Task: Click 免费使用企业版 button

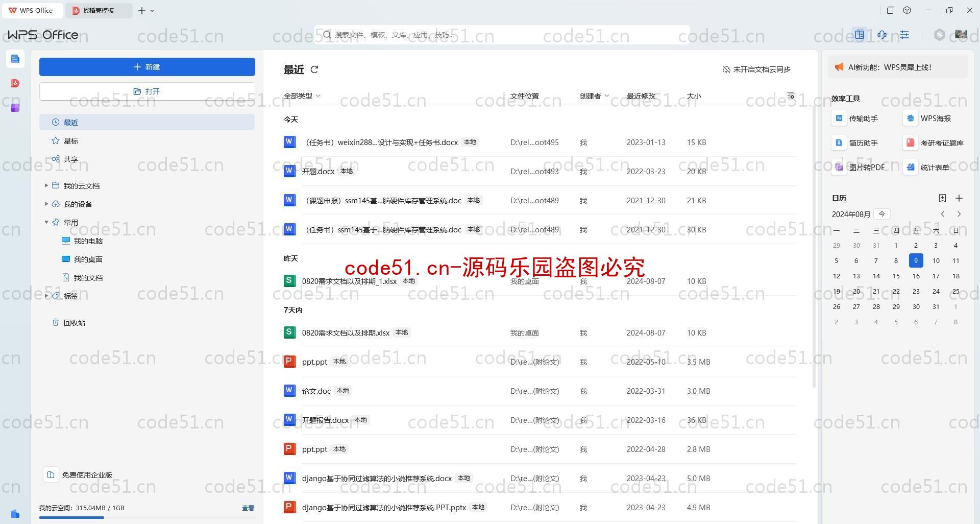Action: 79,475
